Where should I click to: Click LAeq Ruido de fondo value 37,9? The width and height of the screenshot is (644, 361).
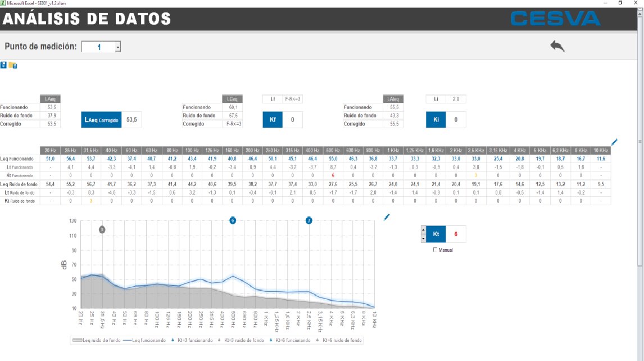point(51,115)
